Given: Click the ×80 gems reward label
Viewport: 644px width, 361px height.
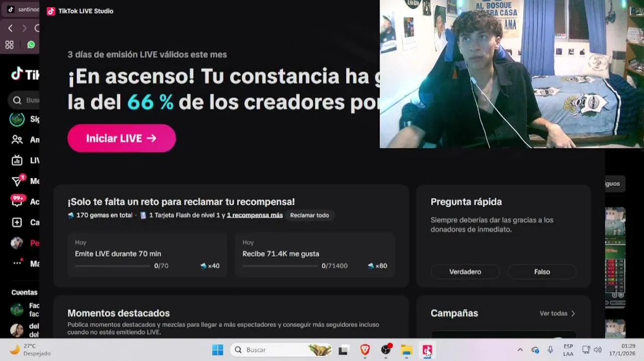Looking at the screenshot, I should click(x=378, y=266).
